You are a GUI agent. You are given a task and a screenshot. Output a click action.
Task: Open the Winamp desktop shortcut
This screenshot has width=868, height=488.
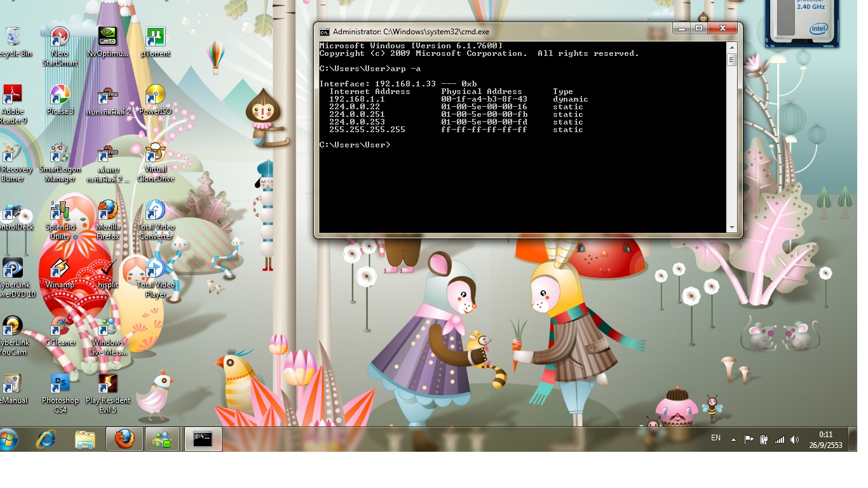60,273
